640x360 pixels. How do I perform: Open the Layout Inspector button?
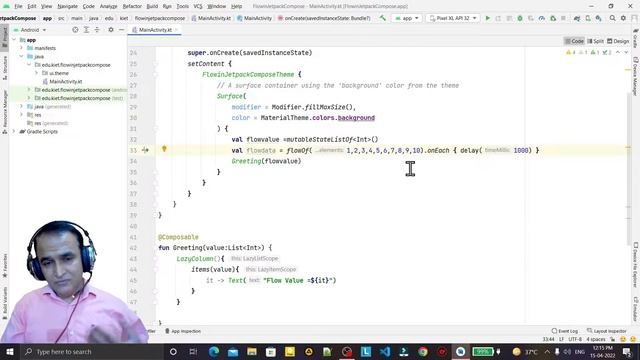[x=607, y=331]
